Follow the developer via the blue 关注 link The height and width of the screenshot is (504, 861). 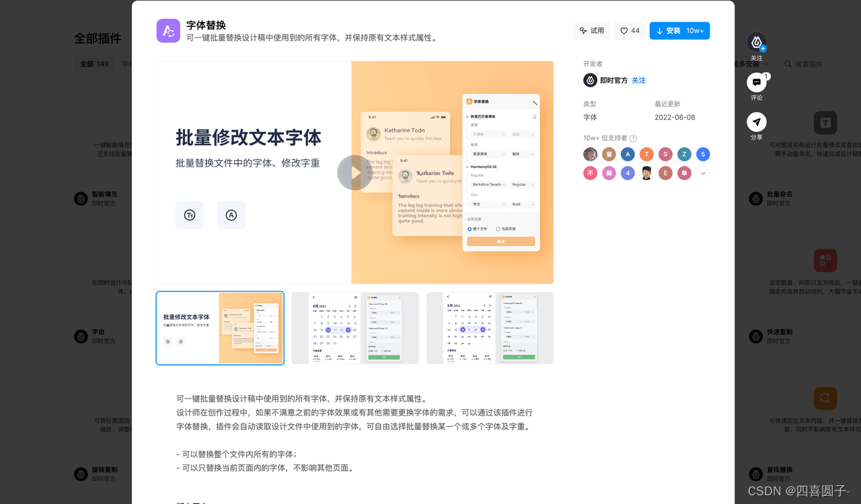click(x=638, y=81)
